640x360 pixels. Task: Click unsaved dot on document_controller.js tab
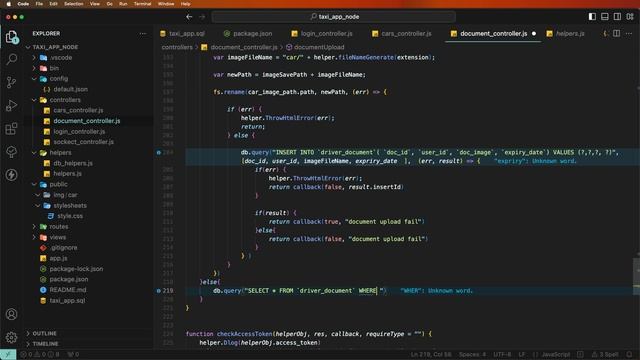point(534,33)
